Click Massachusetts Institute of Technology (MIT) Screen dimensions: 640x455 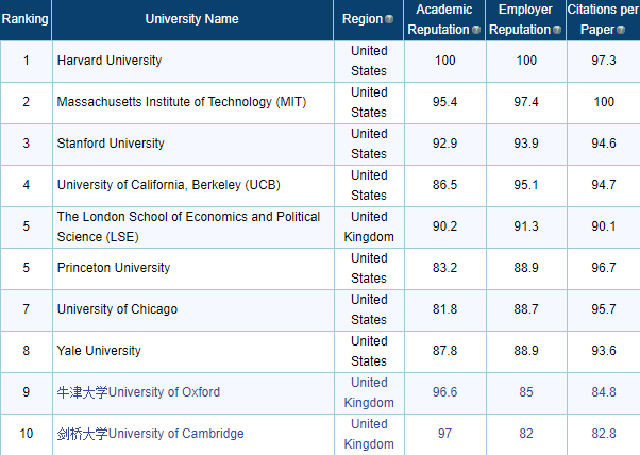coord(180,102)
